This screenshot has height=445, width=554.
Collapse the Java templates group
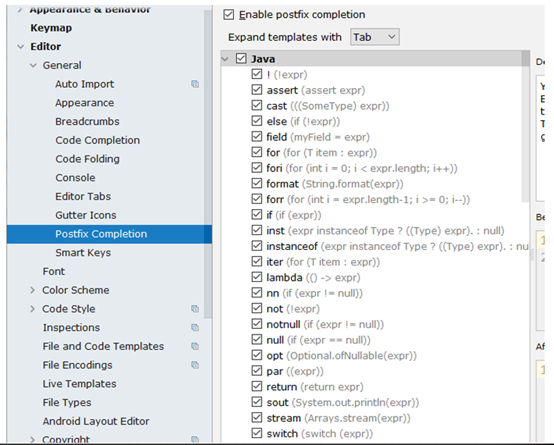tap(225, 59)
